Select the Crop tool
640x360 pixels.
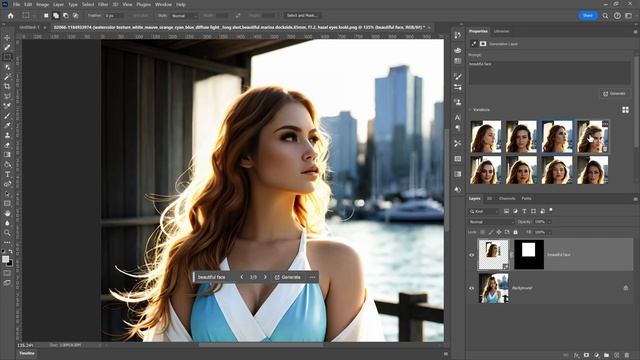tap(7, 87)
